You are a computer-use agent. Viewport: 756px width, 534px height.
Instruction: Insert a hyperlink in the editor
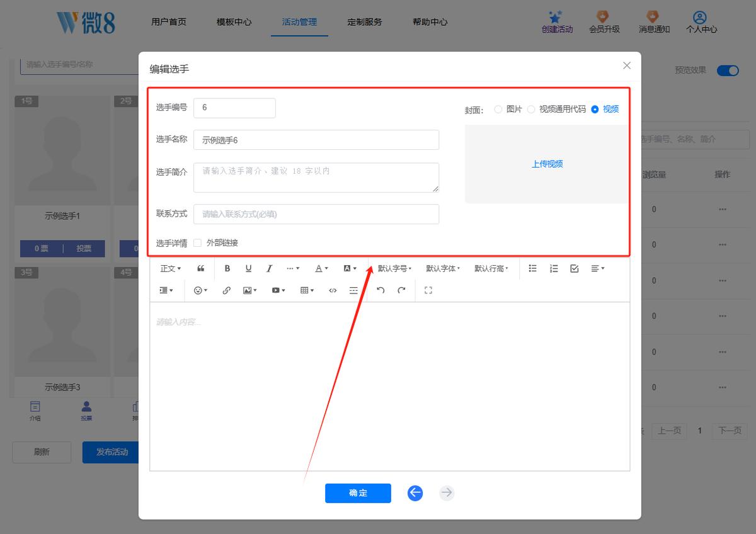227,290
